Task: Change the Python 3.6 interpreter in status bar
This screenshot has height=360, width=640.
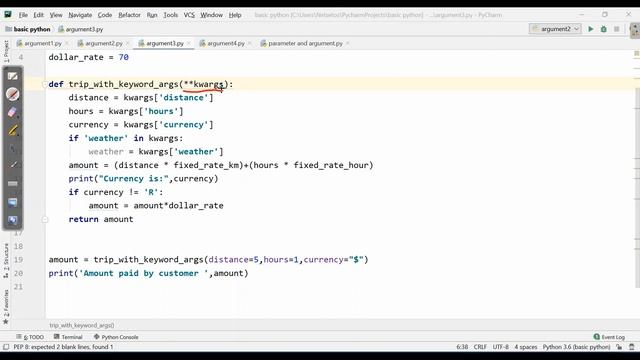Action: coord(576,347)
